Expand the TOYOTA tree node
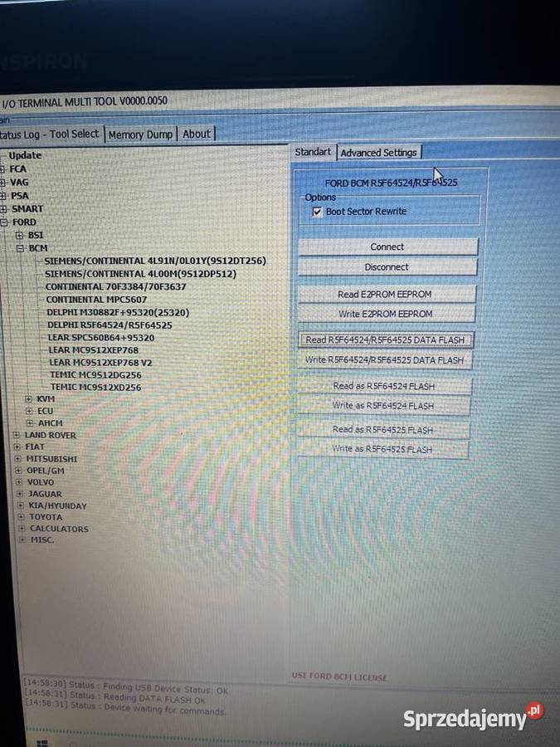 (x=22, y=517)
